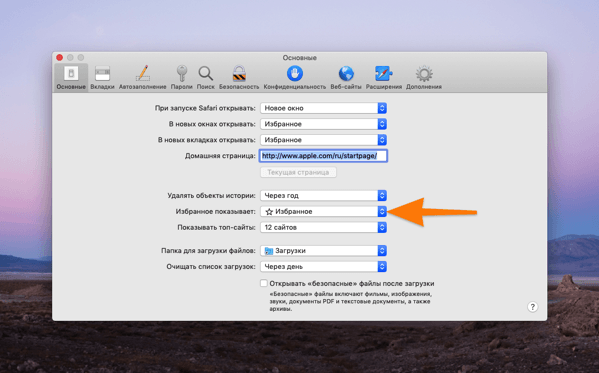
Task: Expand the «Удалять объекты истории» dropdown
Action: coord(324,196)
